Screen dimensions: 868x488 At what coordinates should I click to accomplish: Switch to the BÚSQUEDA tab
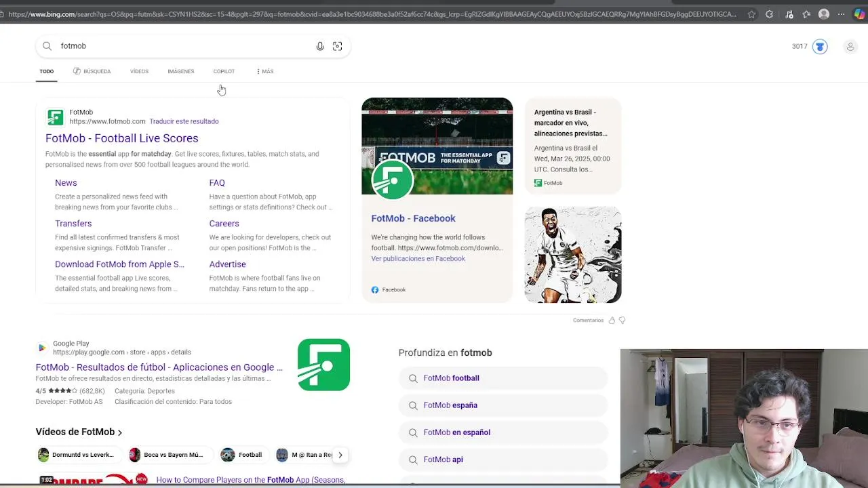pos(92,71)
